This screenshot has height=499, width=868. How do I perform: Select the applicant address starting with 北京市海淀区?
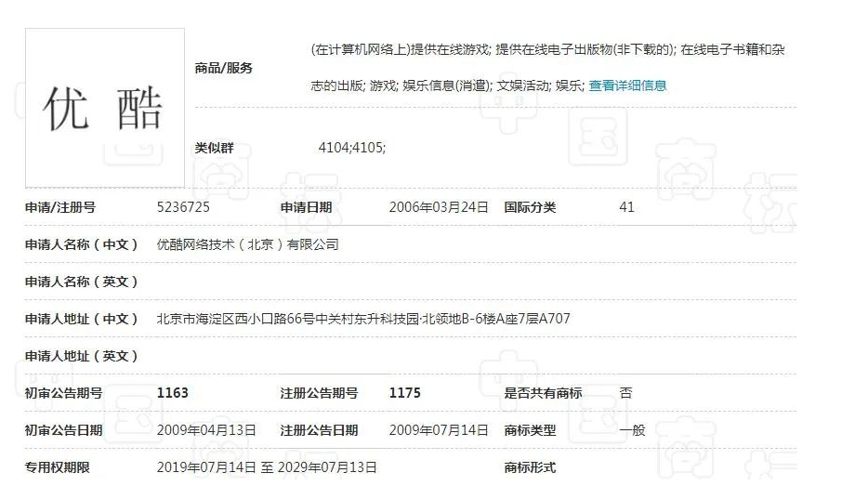363,319
